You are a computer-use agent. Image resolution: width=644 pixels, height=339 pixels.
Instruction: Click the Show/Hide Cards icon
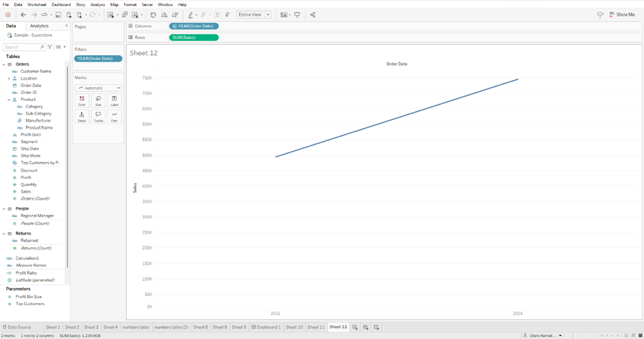(x=283, y=15)
